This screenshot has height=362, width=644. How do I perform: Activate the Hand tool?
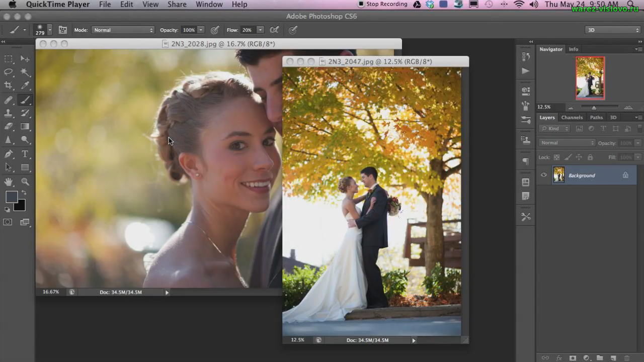[9, 182]
